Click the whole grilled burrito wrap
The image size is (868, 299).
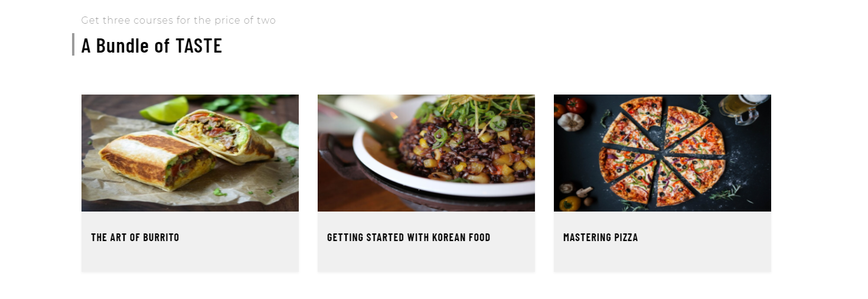point(156,160)
